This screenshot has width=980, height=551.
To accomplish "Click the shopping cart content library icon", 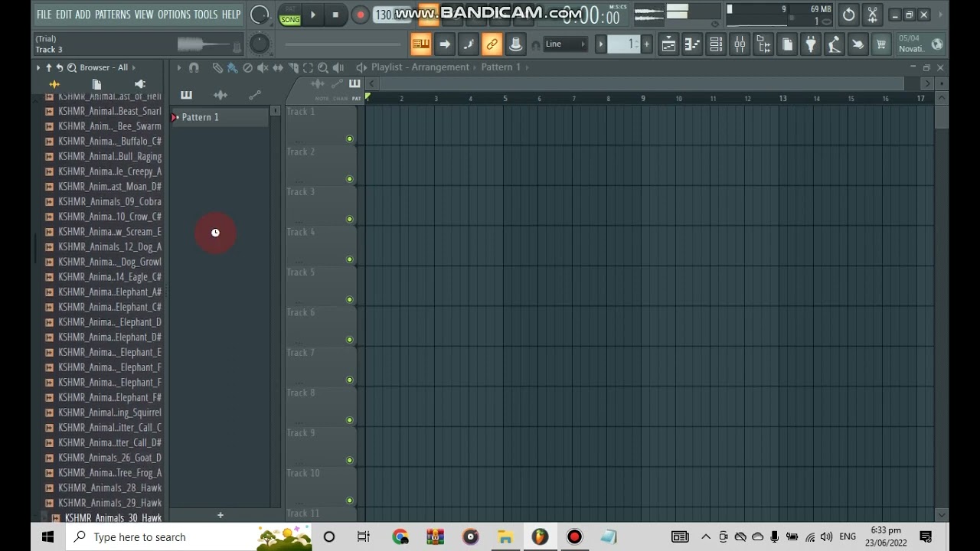I will point(881,44).
